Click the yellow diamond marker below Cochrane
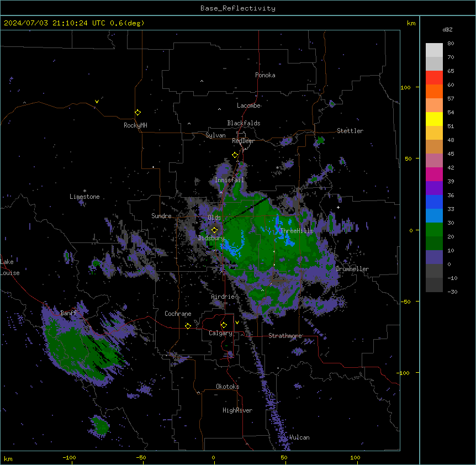 [x=188, y=326]
